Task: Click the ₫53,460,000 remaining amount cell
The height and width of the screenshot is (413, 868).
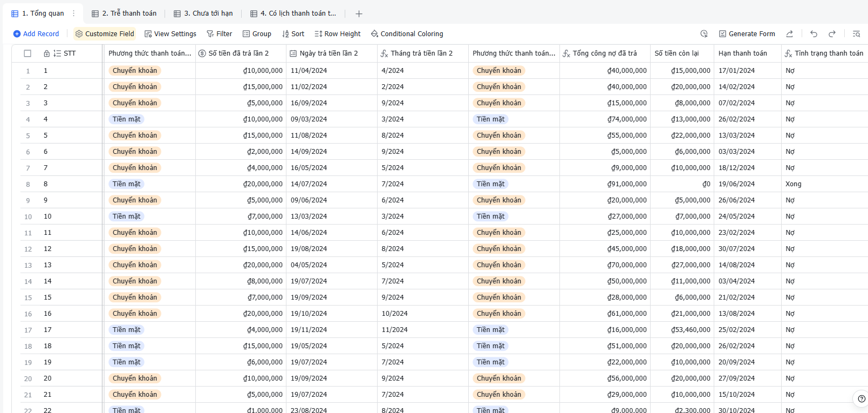Action: [682, 330]
